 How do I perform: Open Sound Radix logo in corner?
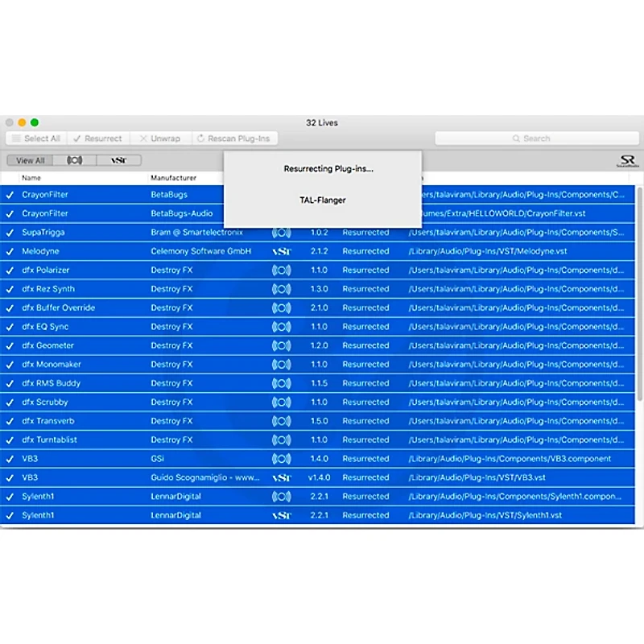coord(627,160)
